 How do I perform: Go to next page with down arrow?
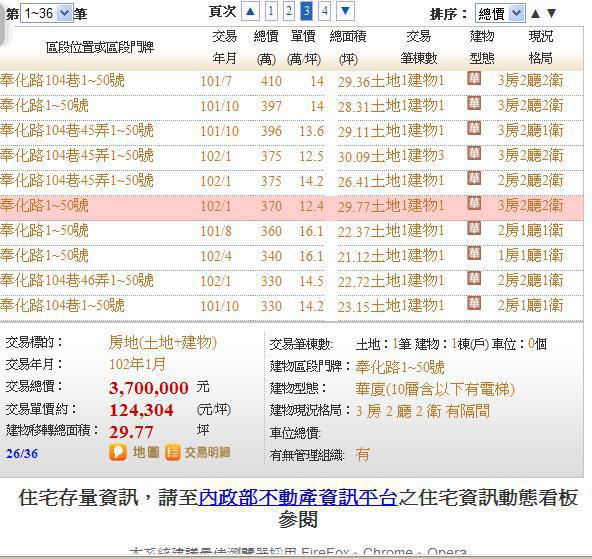(345, 11)
